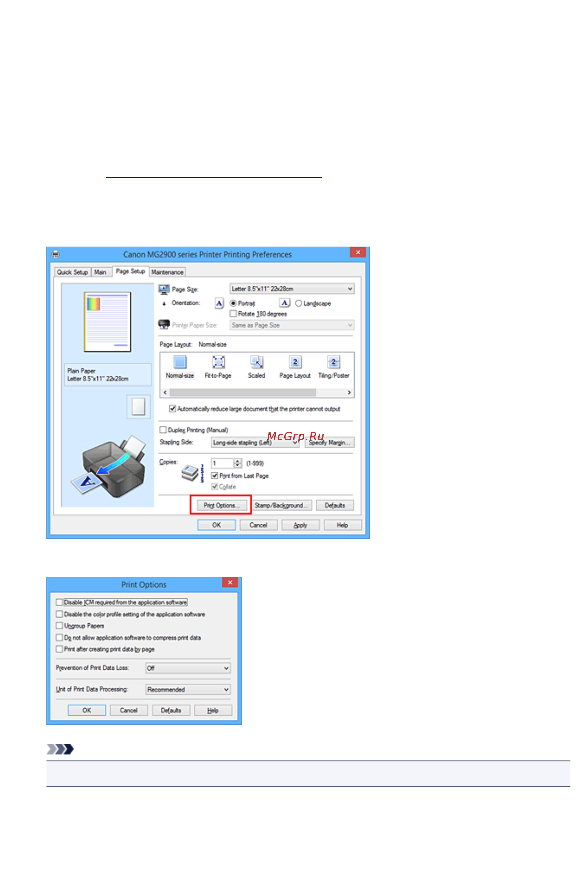Click the Page Size monitor icon
This screenshot has height=872, width=588.
164,289
